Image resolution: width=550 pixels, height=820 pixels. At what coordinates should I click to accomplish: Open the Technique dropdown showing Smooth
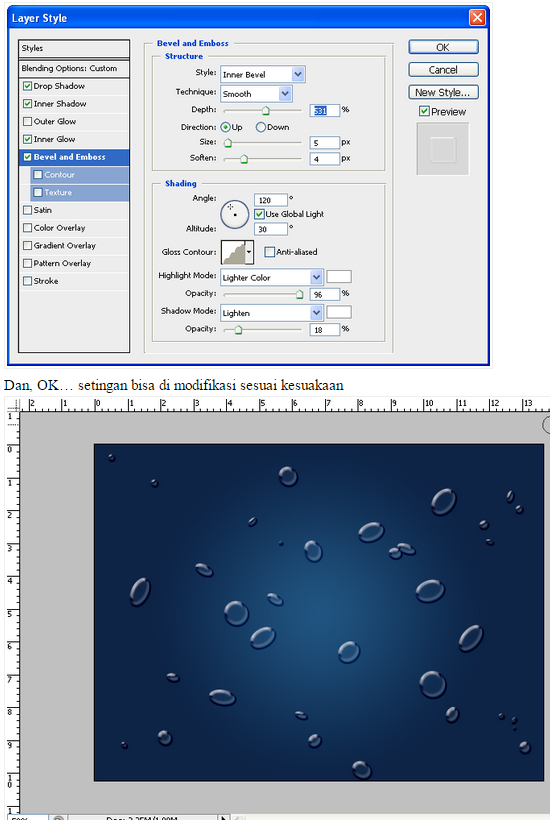point(256,94)
